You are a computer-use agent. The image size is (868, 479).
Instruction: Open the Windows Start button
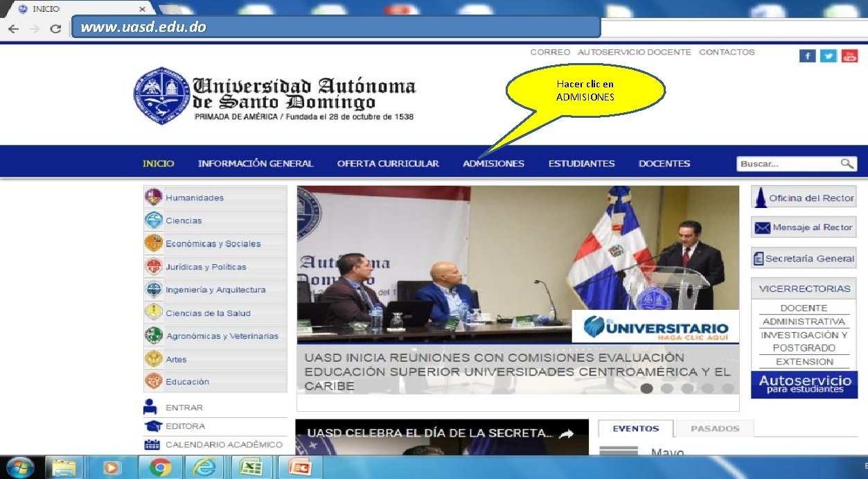pos(19,468)
